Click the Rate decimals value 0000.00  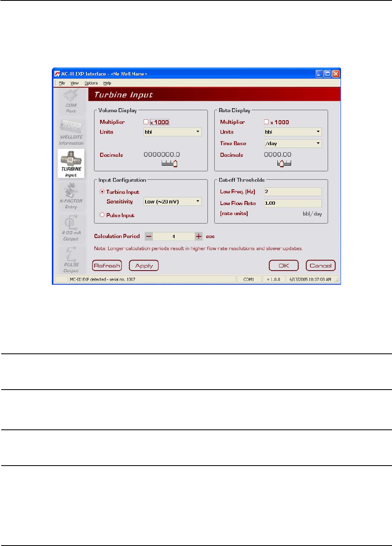point(277,154)
